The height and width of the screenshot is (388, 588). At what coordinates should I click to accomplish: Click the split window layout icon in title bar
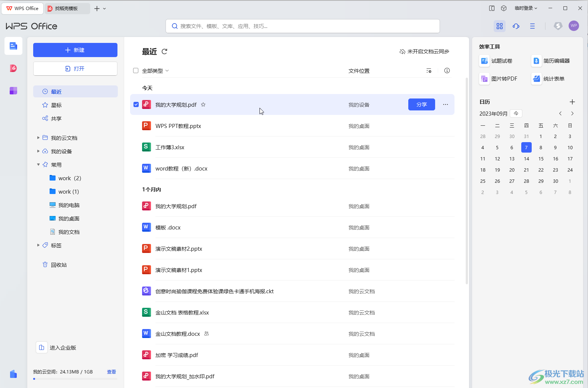(492, 8)
